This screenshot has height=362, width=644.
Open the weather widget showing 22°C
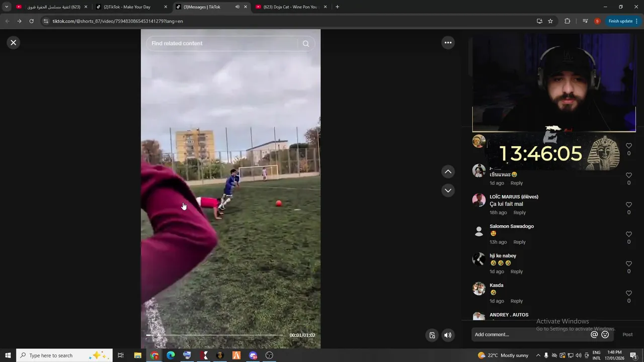(x=503, y=355)
